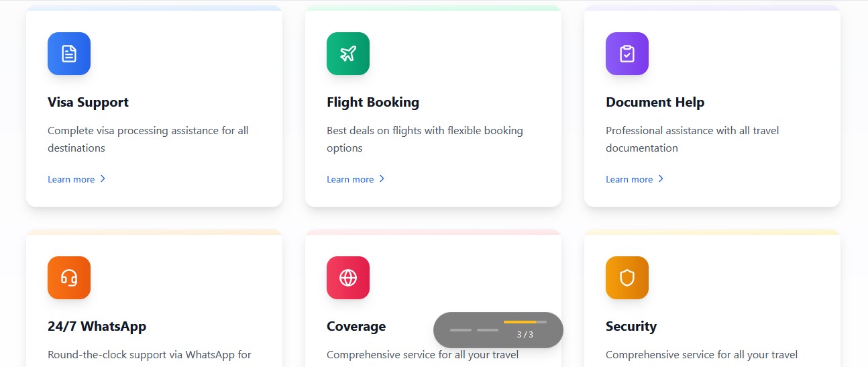Click the red Coverage globe icon
This screenshot has height=367, width=868.
[348, 278]
